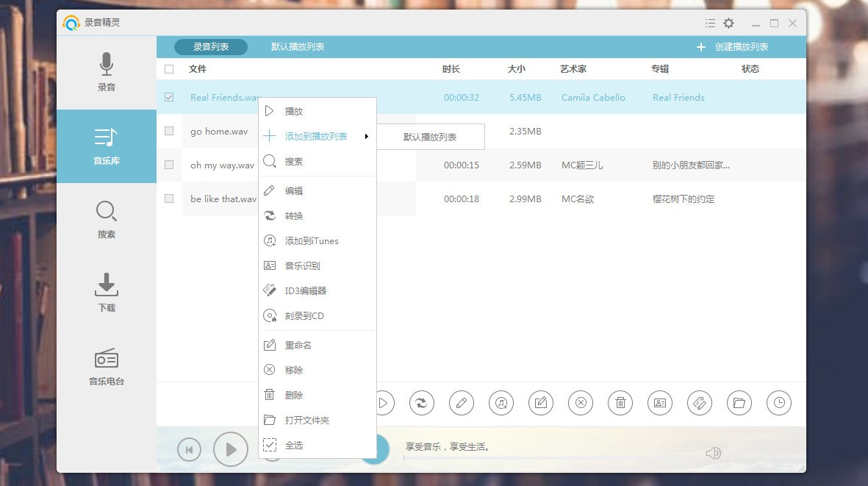The image size is (868, 486).
Task: Click the play icon in the bottom toolbar
Action: (385, 403)
